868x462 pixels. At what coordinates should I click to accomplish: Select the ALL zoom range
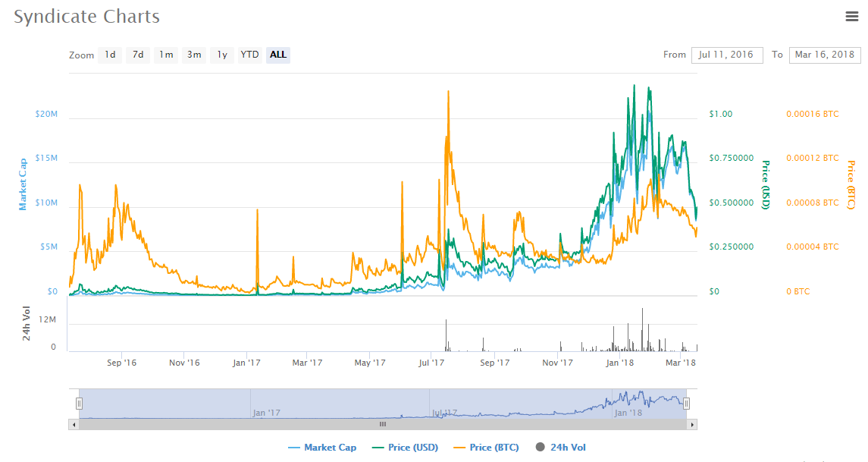278,55
